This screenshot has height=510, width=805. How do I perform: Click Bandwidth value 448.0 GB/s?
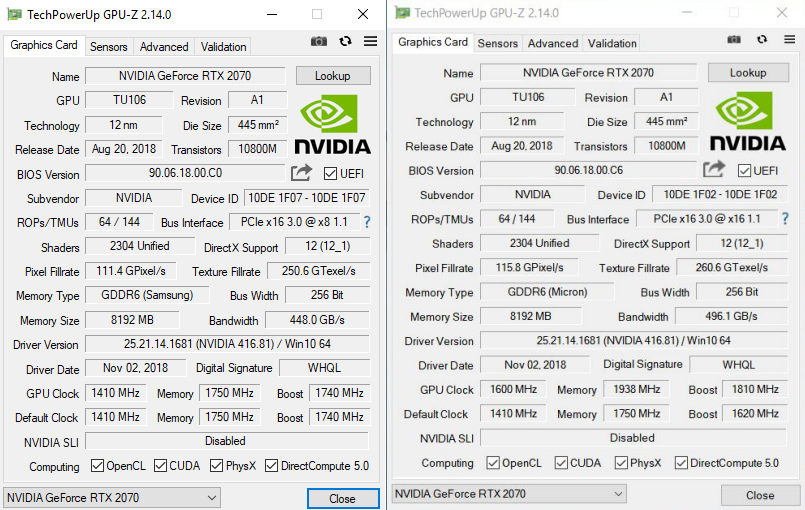tap(317, 319)
